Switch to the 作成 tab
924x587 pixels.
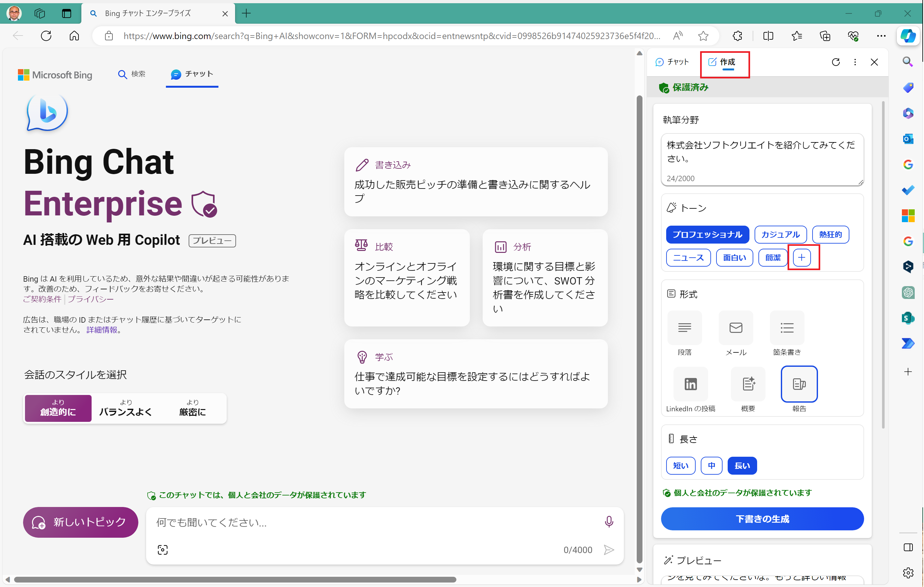coord(722,62)
